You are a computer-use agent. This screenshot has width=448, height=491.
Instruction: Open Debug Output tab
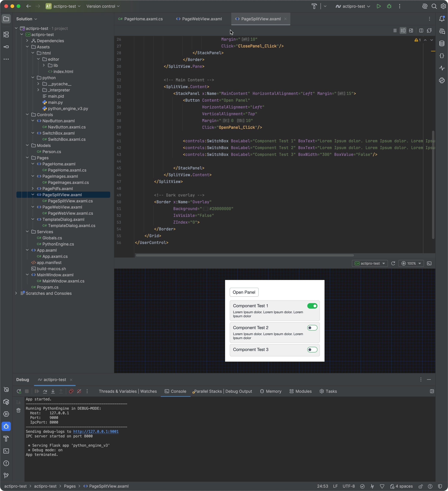[x=239, y=391]
